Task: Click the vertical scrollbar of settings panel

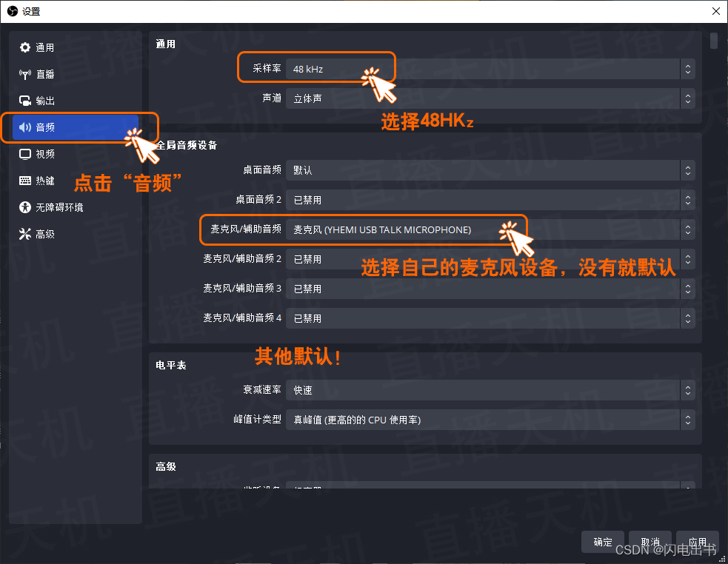Action: pyautogui.click(x=714, y=40)
